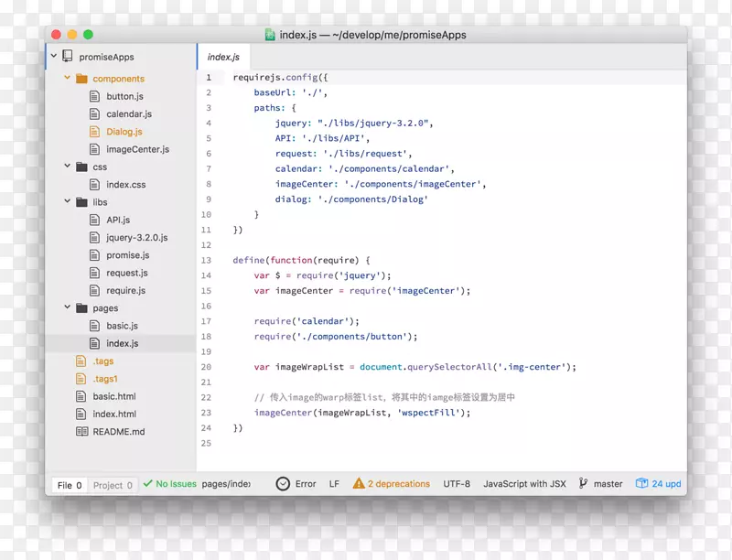This screenshot has width=732, height=560.
Task: Toggle the File 0 linter counter
Action: (69, 484)
